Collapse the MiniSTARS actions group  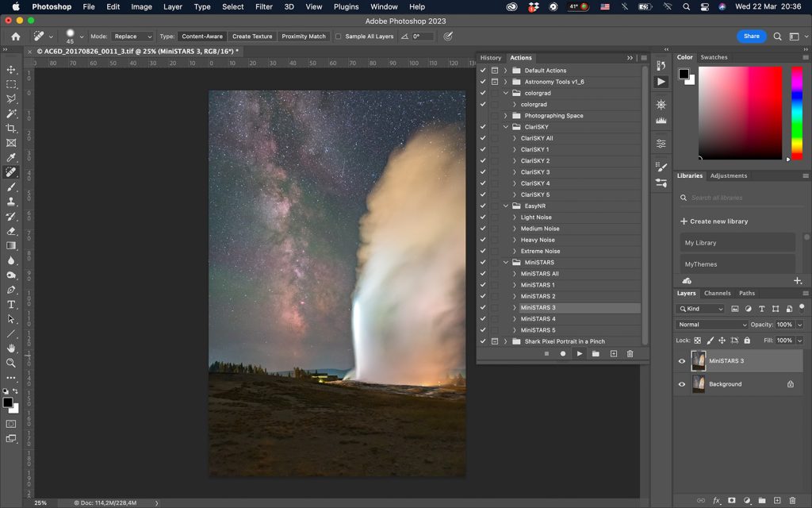[505, 262]
